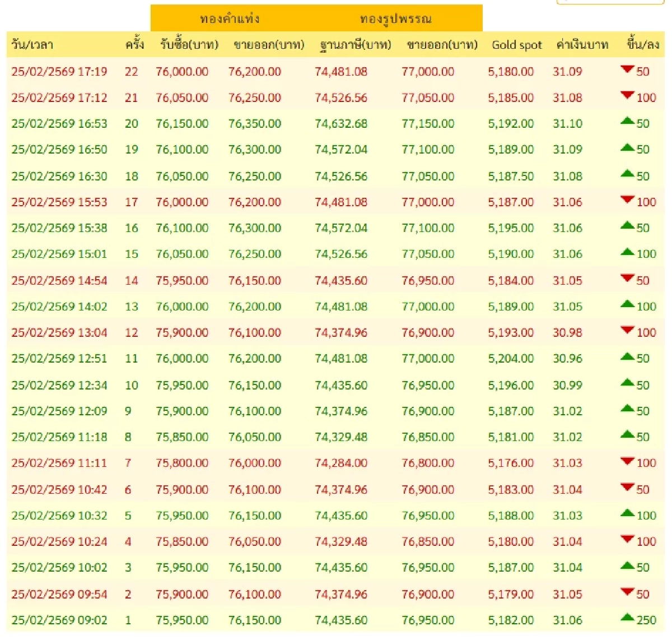Select the ทองคำแท่ง header tab
The height and width of the screenshot is (640, 672).
pos(230,18)
